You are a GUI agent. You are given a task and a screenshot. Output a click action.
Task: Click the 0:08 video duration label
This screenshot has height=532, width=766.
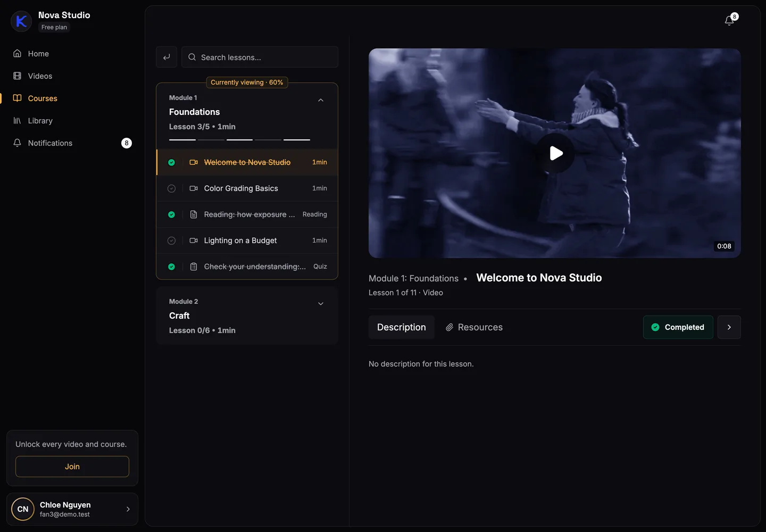click(724, 246)
